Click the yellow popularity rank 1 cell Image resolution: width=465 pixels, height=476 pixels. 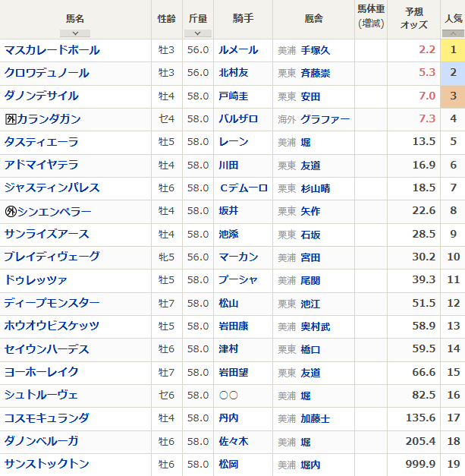coord(452,50)
